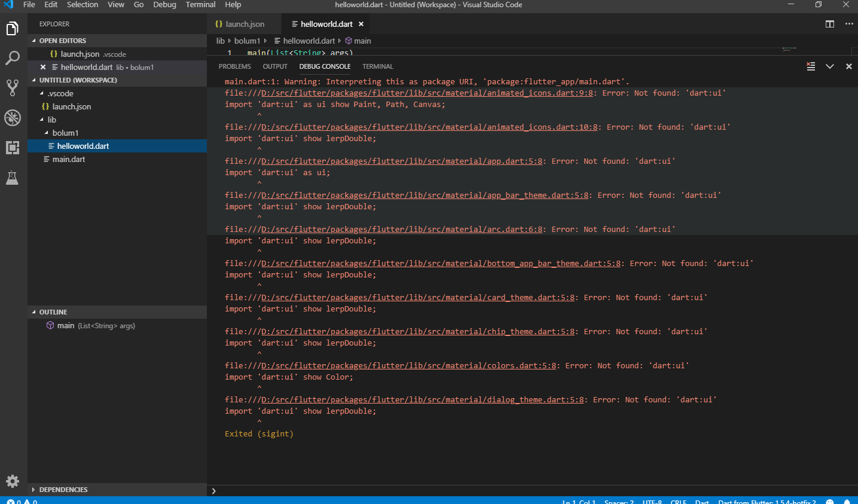
Task: Switch to the Output panel tab
Action: tap(275, 66)
